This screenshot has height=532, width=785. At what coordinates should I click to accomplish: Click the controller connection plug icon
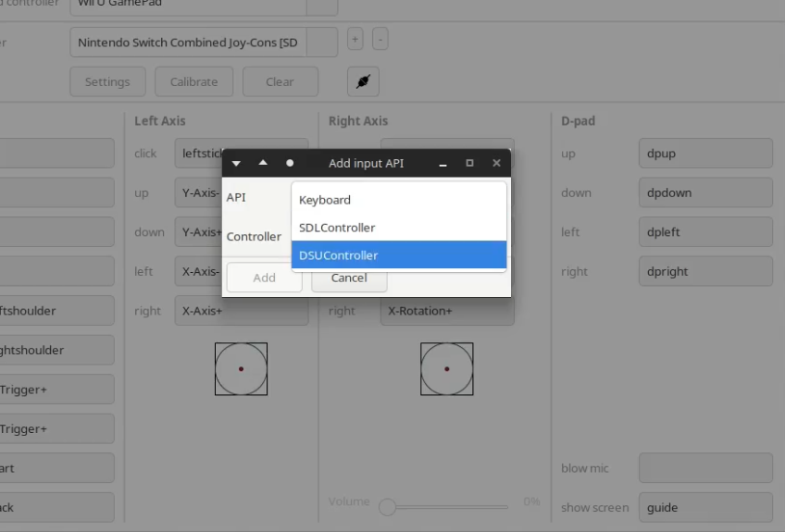click(x=363, y=81)
